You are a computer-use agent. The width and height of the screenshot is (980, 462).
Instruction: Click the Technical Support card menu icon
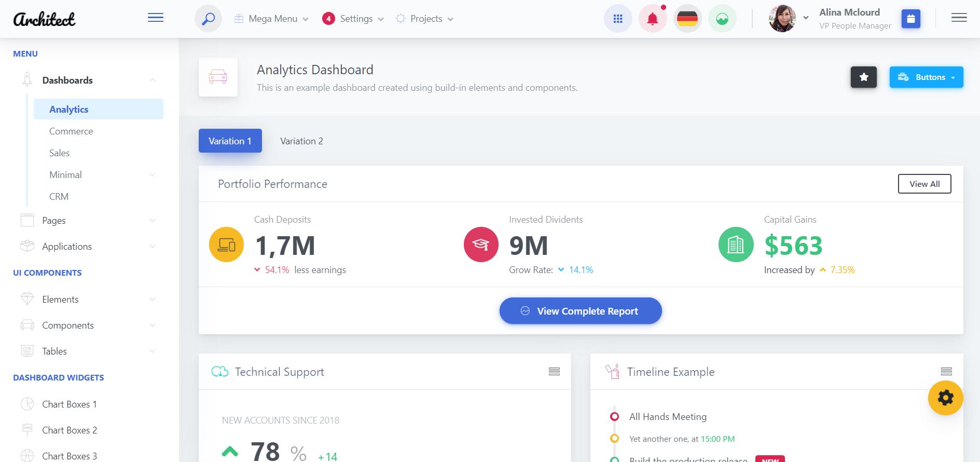tap(554, 372)
